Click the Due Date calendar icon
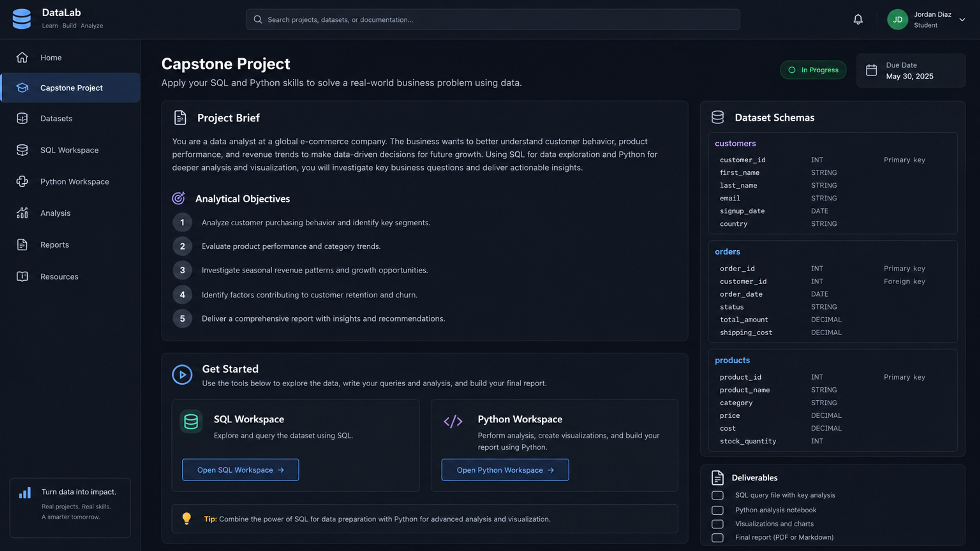The width and height of the screenshot is (980, 551). [871, 70]
